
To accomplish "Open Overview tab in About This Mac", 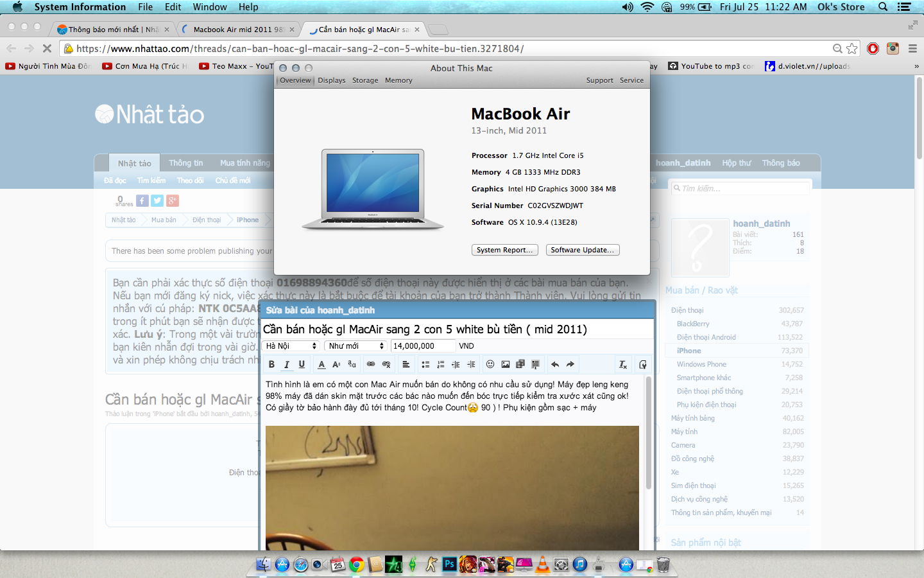I will [295, 80].
